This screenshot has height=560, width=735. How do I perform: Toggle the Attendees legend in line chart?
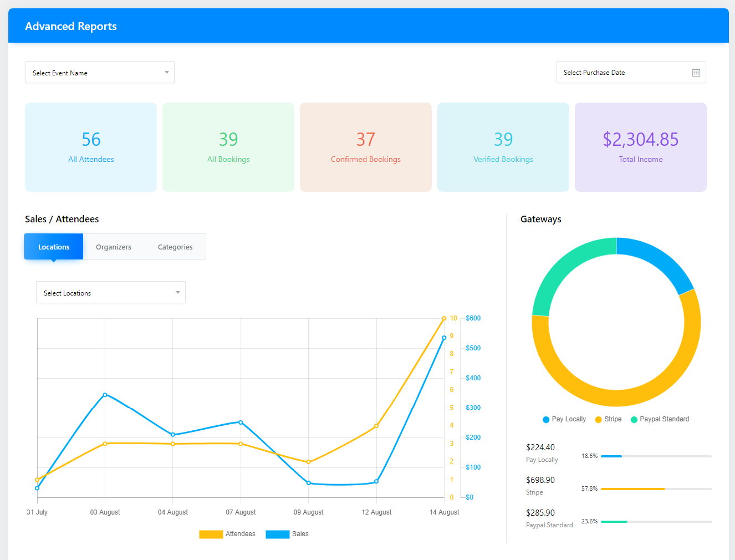(227, 534)
